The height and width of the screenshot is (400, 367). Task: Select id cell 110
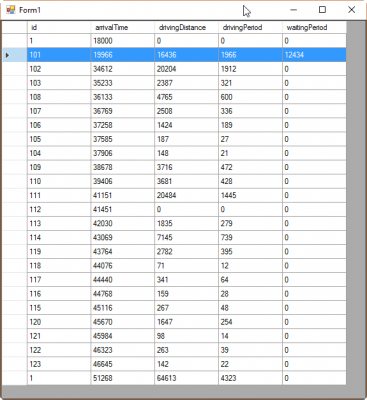59,181
